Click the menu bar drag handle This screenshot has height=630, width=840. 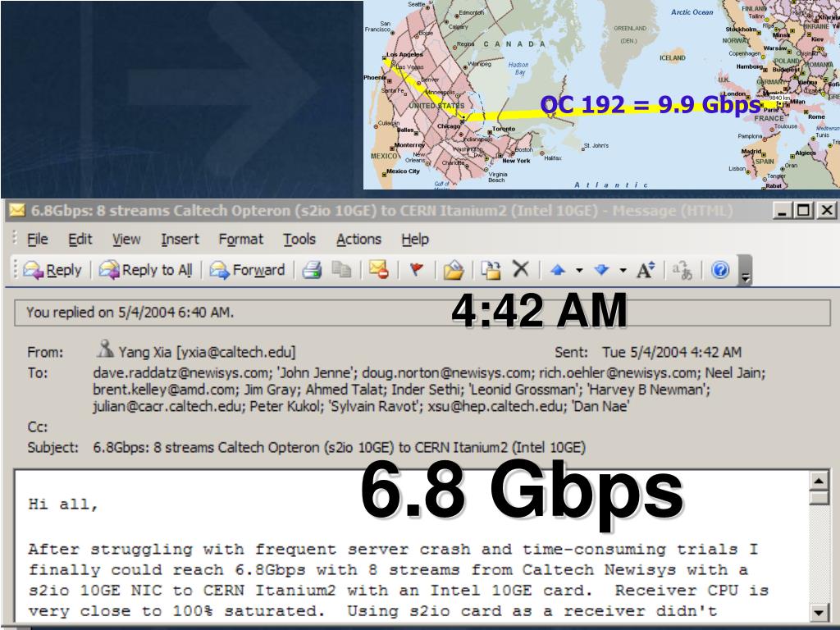(15, 239)
